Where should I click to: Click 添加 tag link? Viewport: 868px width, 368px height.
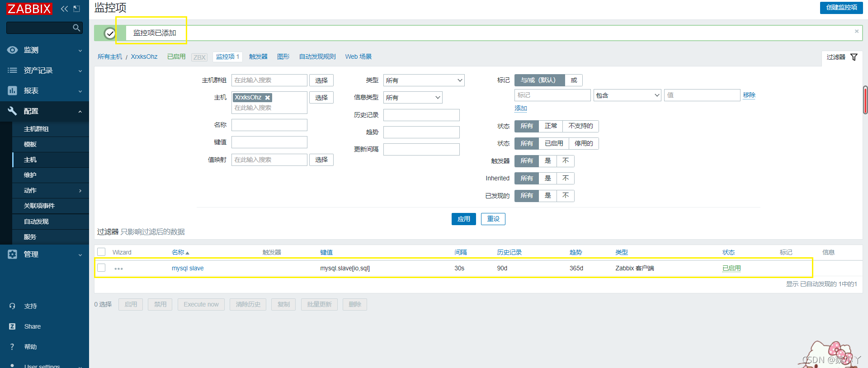(x=521, y=109)
